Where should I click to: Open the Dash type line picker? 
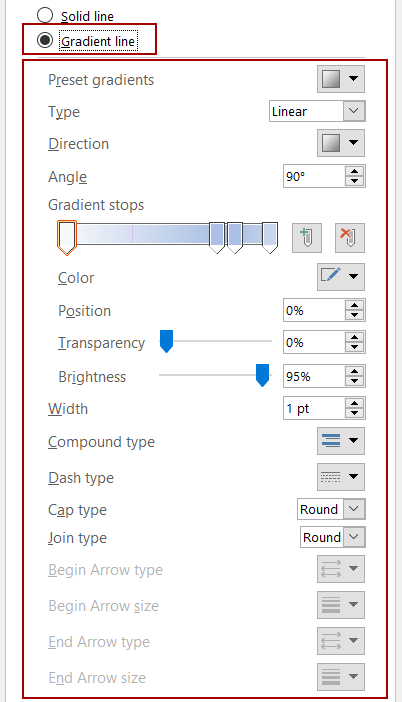click(341, 477)
